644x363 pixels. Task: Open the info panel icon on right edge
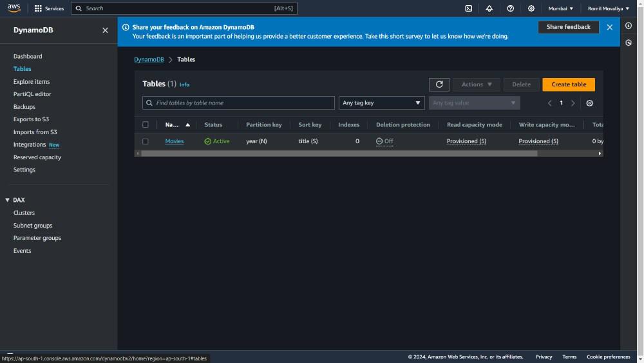(629, 26)
